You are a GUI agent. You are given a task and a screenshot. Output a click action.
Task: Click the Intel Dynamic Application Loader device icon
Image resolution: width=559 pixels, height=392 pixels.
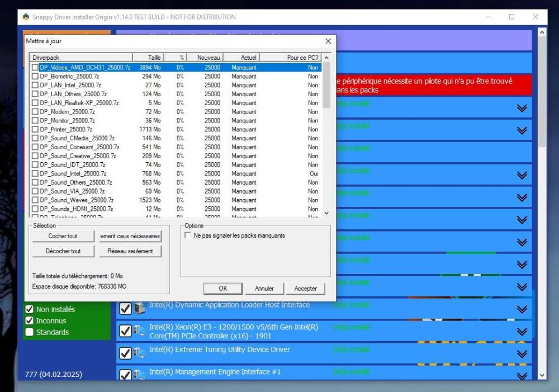pyautogui.click(x=139, y=309)
